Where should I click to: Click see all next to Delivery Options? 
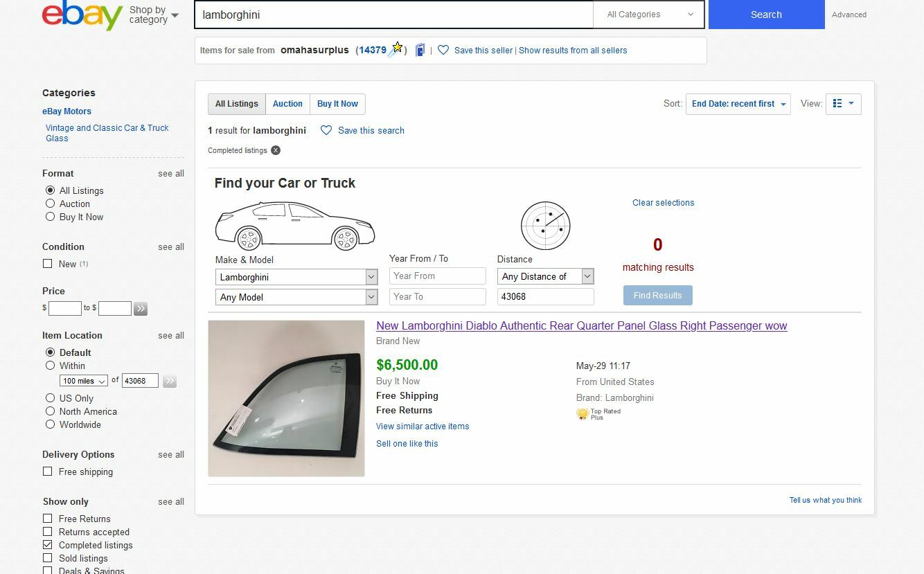pyautogui.click(x=171, y=455)
